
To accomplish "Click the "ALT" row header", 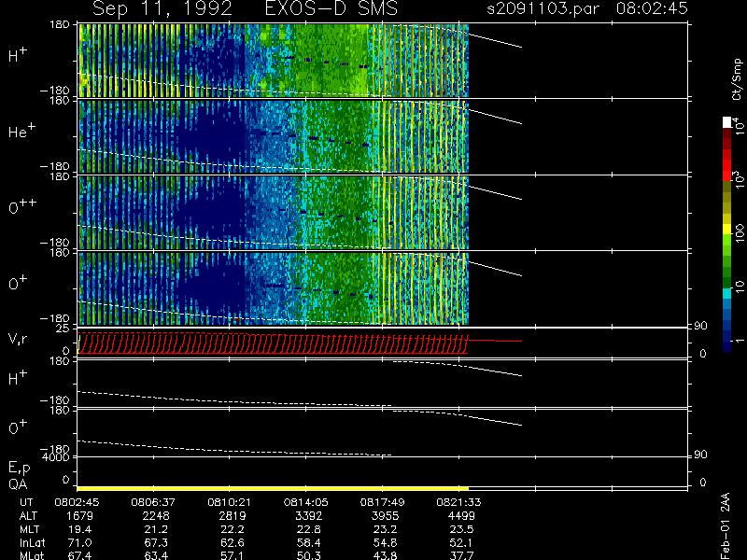I will [x=29, y=516].
